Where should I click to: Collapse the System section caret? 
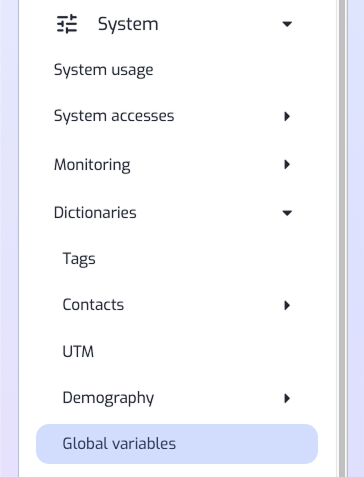(287, 24)
